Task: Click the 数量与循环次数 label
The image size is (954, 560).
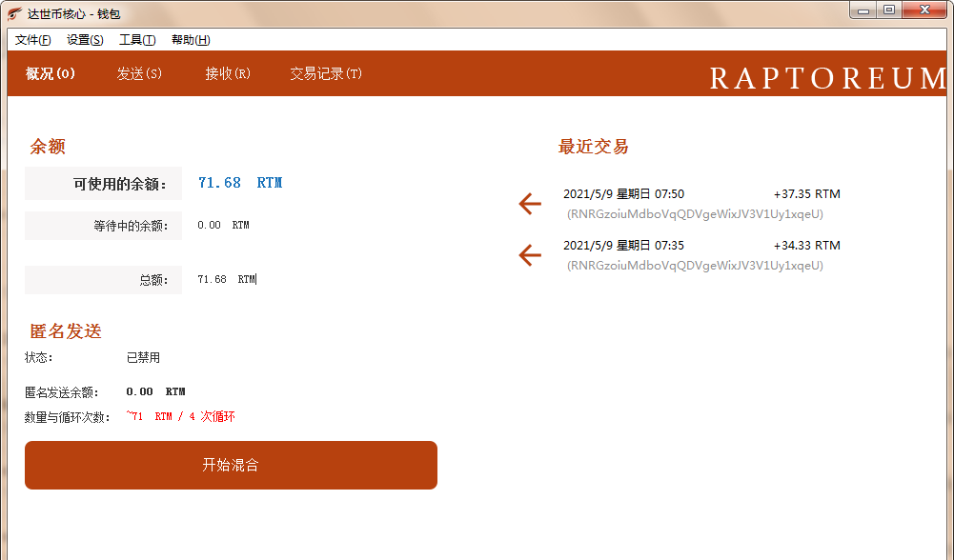Action: coord(68,418)
